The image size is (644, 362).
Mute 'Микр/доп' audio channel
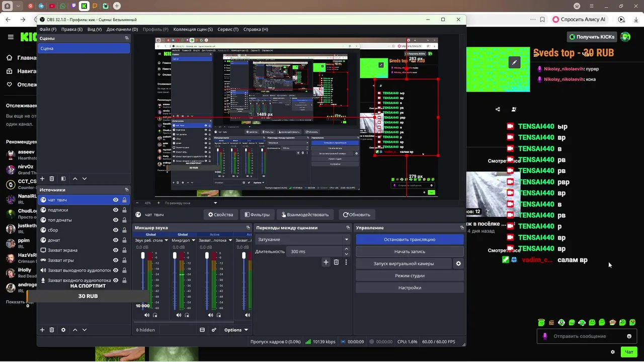179,315
